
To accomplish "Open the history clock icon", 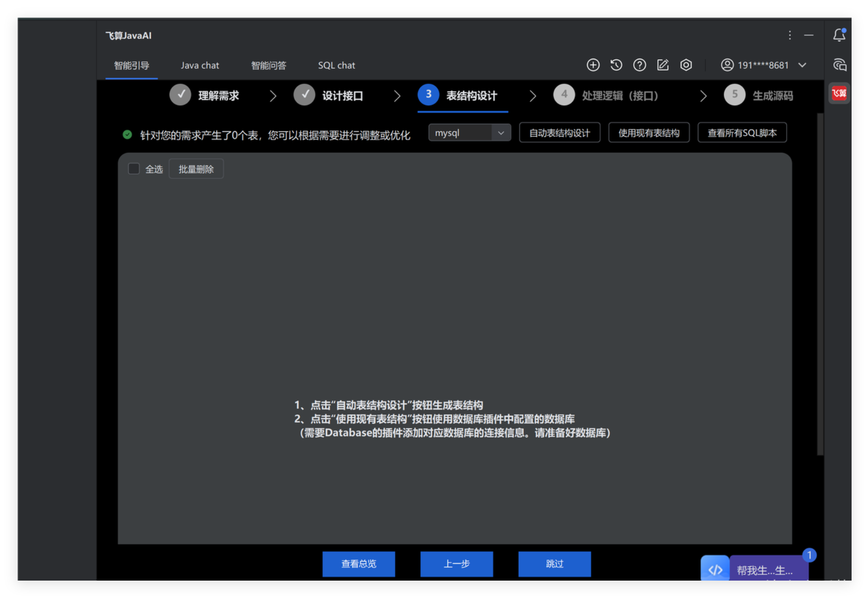I will pos(616,65).
